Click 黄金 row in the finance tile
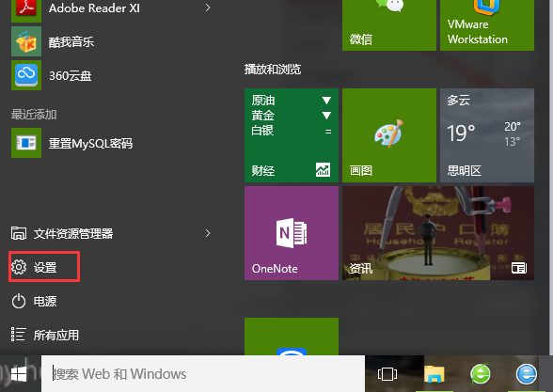The width and height of the screenshot is (553, 392). 292,116
